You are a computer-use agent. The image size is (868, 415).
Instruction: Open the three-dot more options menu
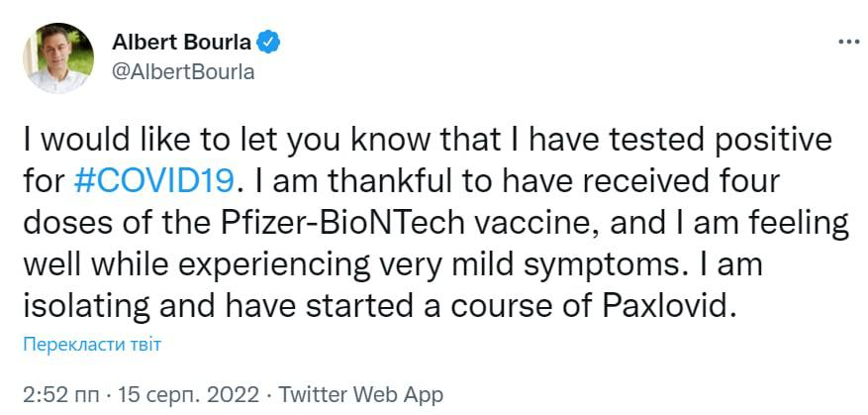[x=848, y=43]
